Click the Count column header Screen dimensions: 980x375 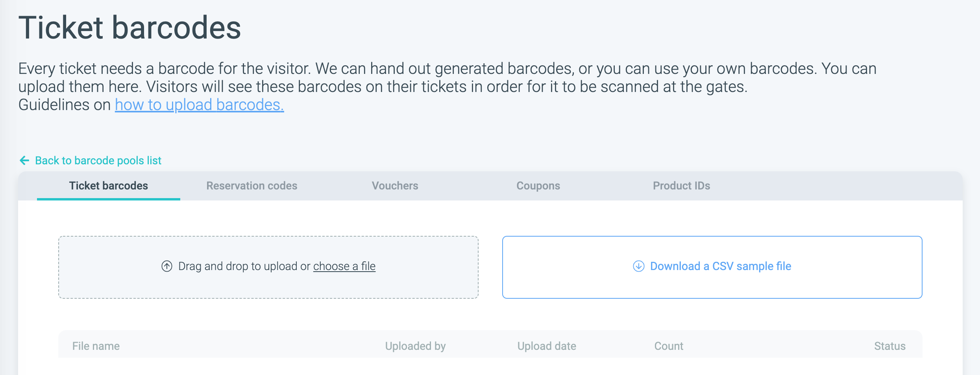click(669, 346)
